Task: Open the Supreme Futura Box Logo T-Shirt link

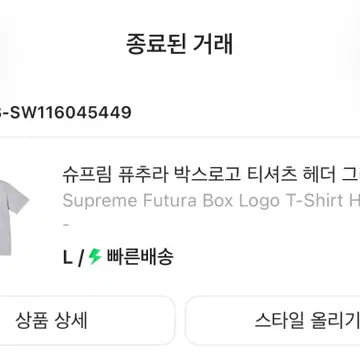Action: pyautogui.click(x=211, y=201)
